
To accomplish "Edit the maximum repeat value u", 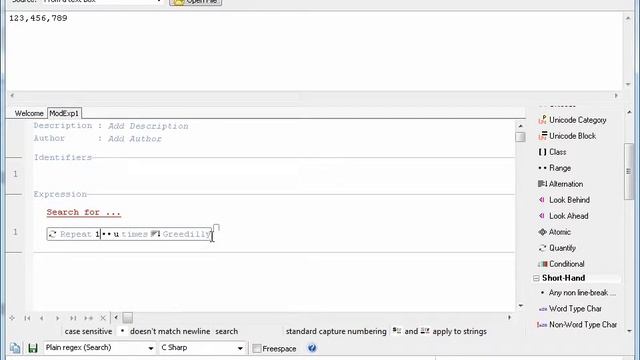I will point(116,234).
